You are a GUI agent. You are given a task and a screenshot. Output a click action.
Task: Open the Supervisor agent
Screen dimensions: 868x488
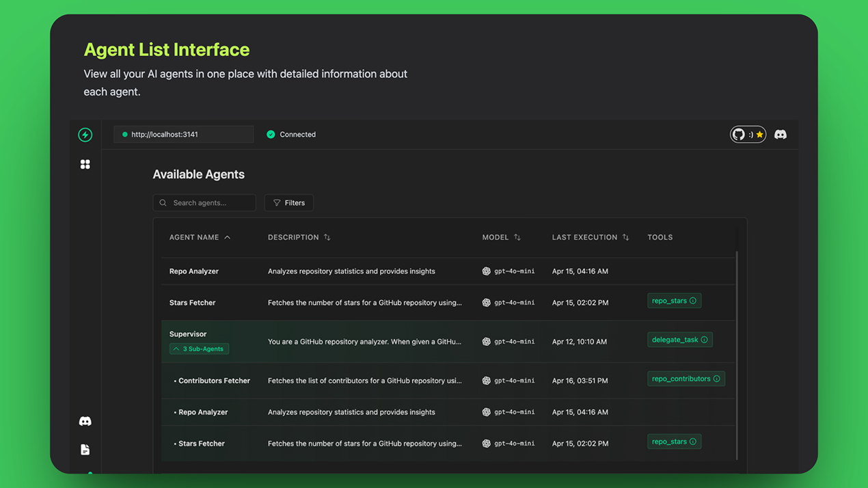point(188,334)
